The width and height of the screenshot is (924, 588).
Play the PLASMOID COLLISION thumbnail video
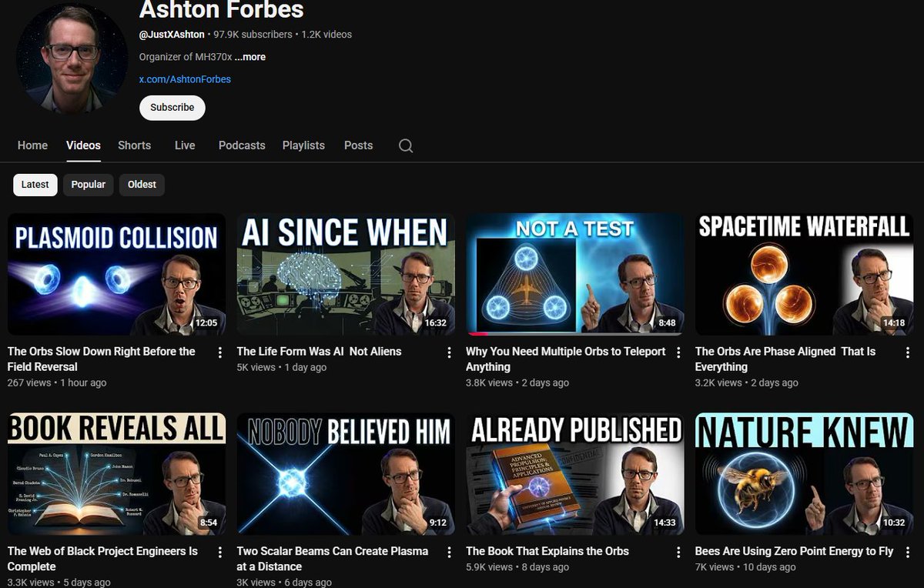click(117, 275)
